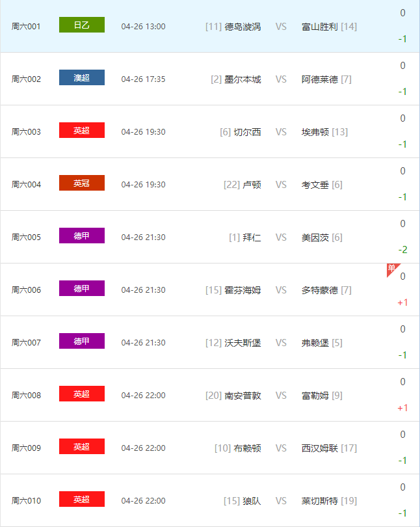Click kickoff time 04-26 13:00

tap(143, 27)
